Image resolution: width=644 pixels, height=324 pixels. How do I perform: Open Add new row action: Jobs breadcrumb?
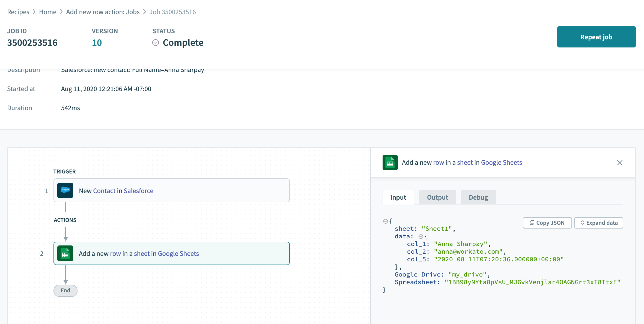103,12
